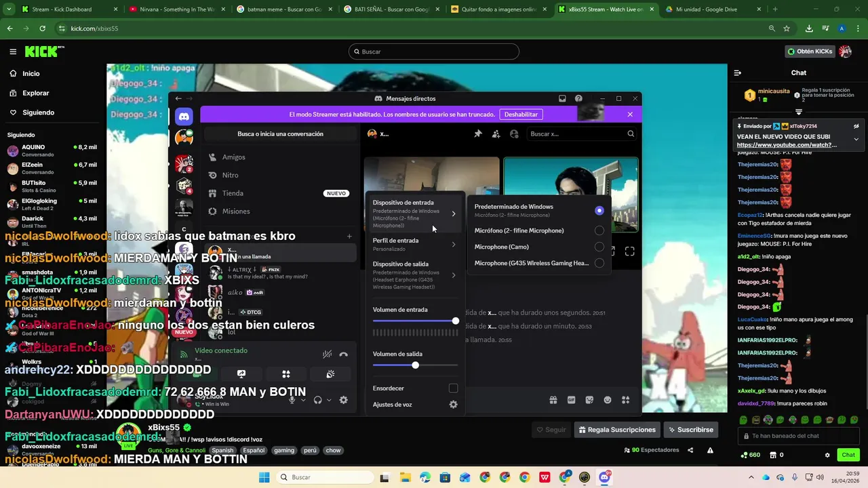
Task: Open Discord from the Windows taskbar
Action: click(x=604, y=477)
